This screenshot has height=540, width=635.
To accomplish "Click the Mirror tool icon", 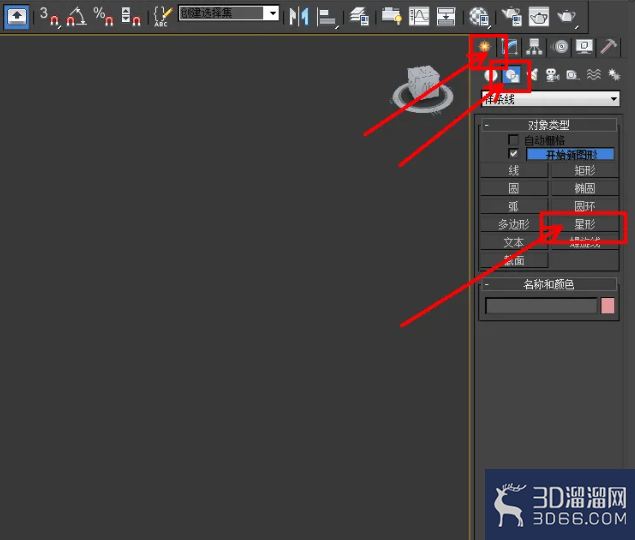I will (299, 17).
